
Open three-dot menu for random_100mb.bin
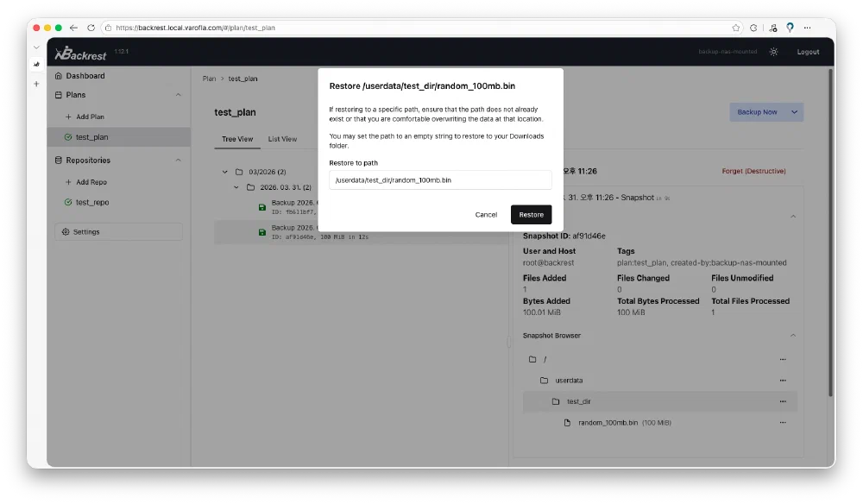783,423
